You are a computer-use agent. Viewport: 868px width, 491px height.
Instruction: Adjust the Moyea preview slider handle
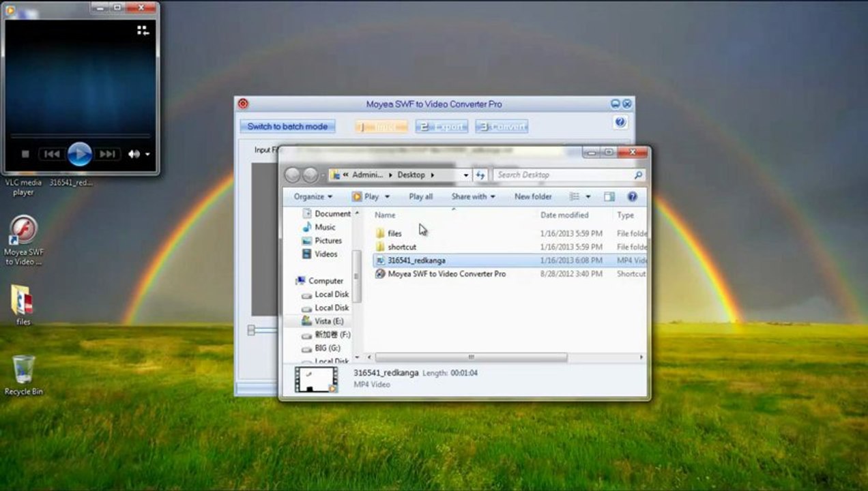coord(251,330)
